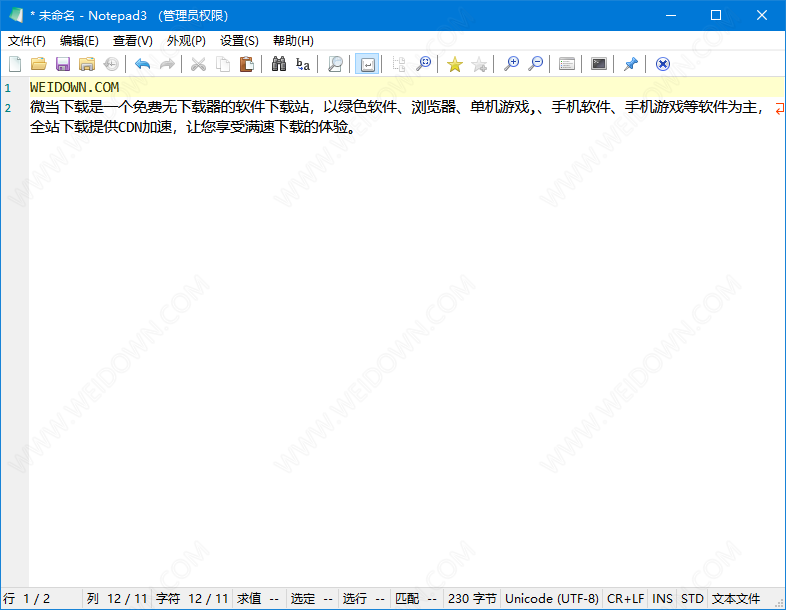Open Replace with the b-a icon

point(303,64)
